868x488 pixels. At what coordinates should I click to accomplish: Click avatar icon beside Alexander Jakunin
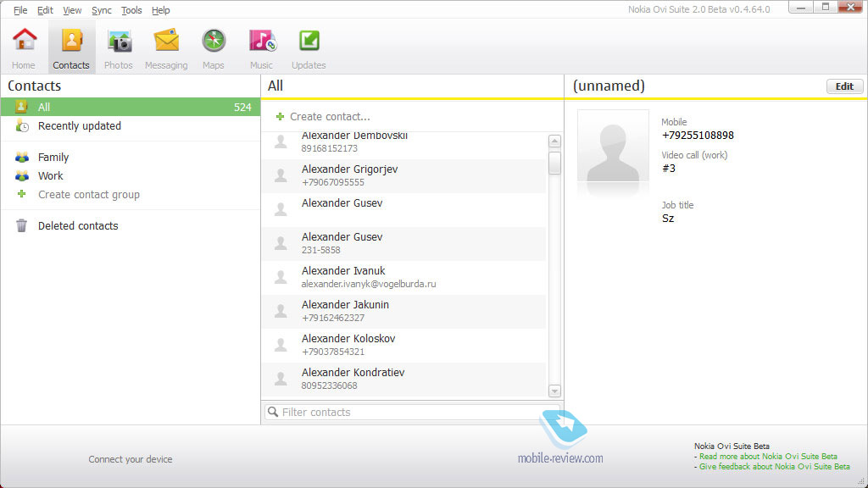coord(281,311)
